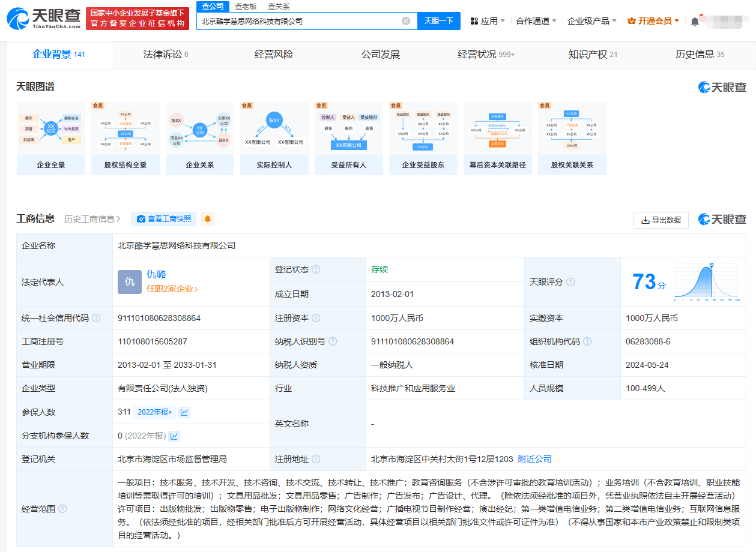Click help icon beside 统一社会信用代码
The image size is (756, 552).
click(x=96, y=318)
